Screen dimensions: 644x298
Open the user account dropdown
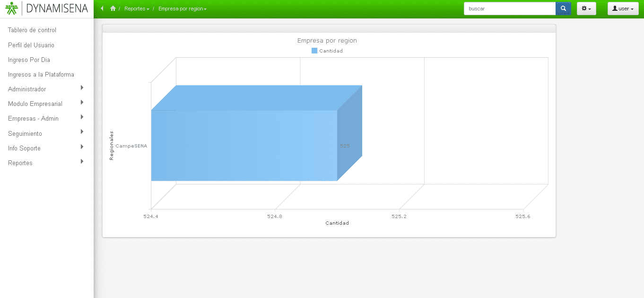click(623, 9)
